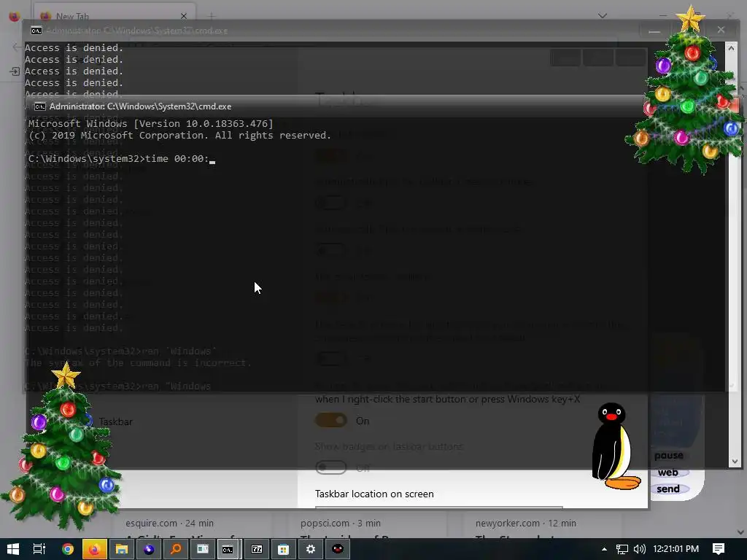Toggle 'Show badges on taskbar buttons' switch
The width and height of the screenshot is (747, 560).
pyautogui.click(x=331, y=467)
